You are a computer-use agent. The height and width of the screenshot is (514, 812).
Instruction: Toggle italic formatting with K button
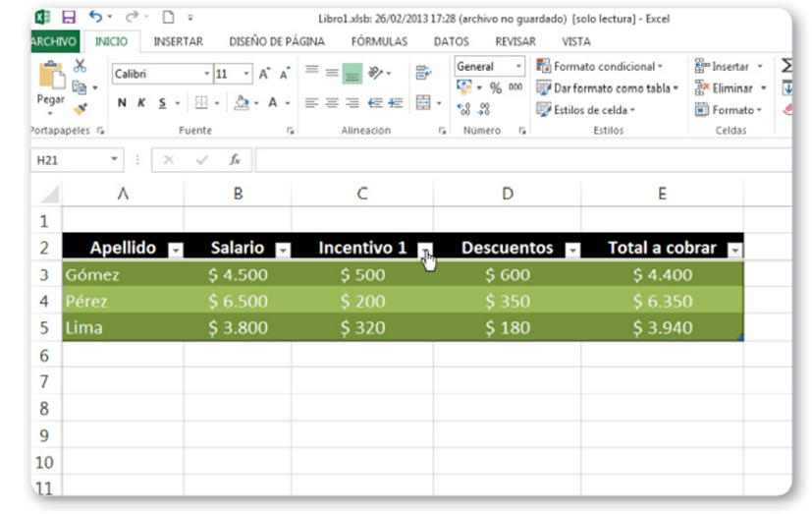coord(141,103)
